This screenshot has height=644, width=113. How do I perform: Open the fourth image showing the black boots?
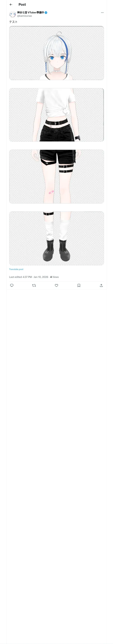(56, 238)
